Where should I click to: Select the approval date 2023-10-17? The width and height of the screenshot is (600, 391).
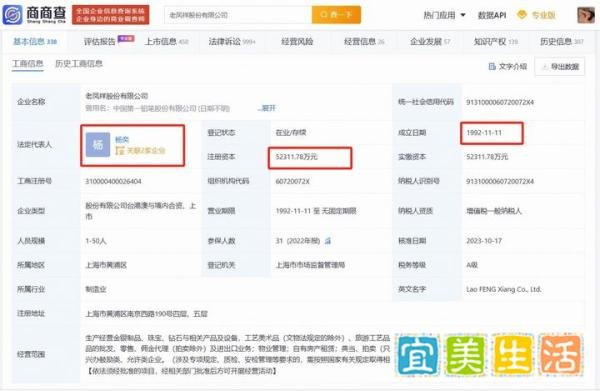[484, 241]
